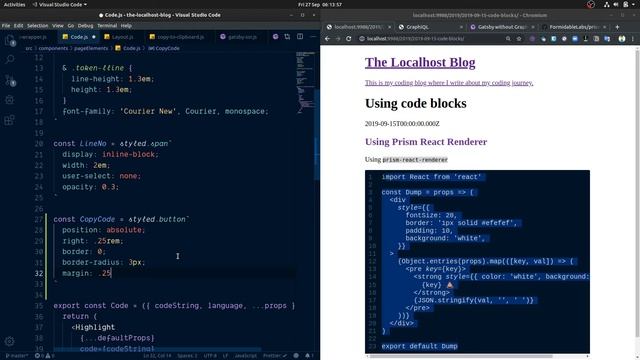This screenshot has height=360, width=640.
Task: Open the Debug menu in VS Code
Action: click(x=85, y=26)
